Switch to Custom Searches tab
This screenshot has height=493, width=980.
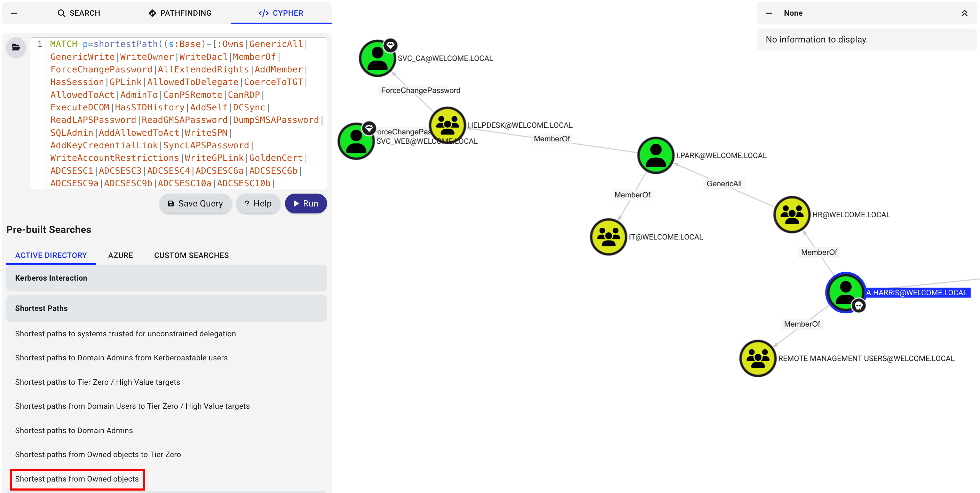[191, 255]
